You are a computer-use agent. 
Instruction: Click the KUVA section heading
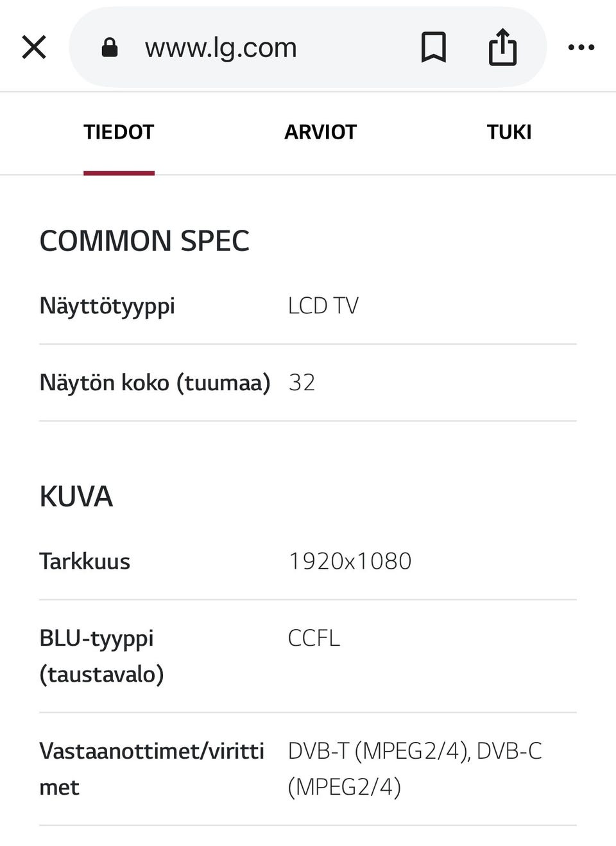76,497
